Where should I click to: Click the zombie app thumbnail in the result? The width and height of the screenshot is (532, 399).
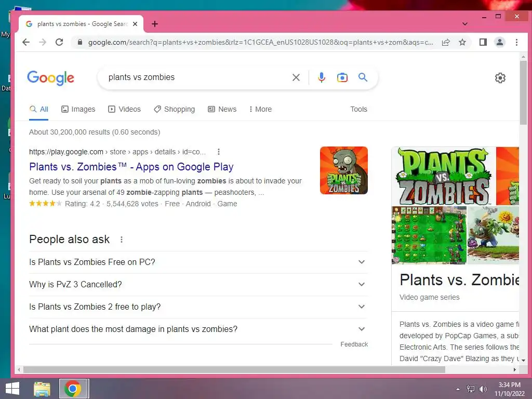click(344, 170)
